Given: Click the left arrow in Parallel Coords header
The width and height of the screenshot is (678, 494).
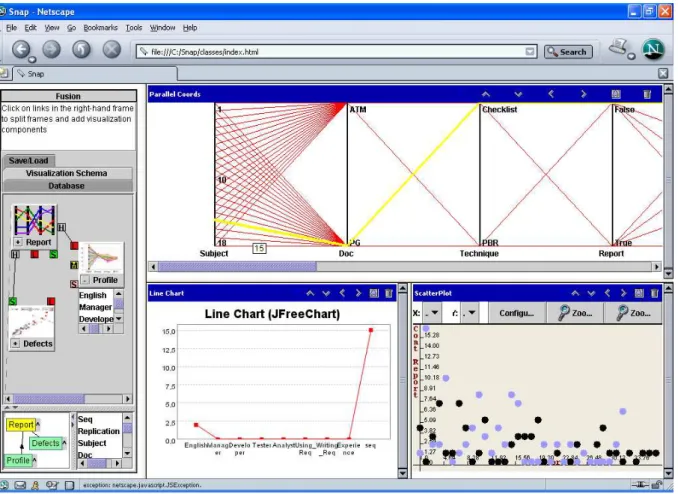Looking at the screenshot, I should pos(551,94).
